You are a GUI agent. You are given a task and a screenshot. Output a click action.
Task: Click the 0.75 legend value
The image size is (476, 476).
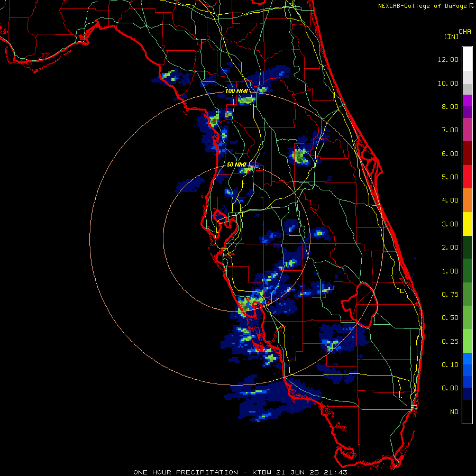pos(450,294)
